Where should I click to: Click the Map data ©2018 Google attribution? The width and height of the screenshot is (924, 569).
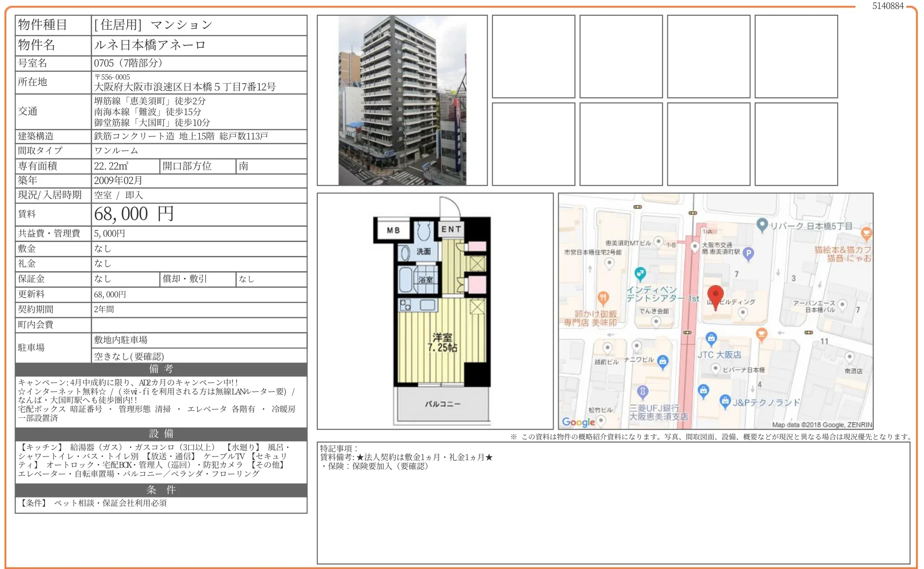[822, 424]
